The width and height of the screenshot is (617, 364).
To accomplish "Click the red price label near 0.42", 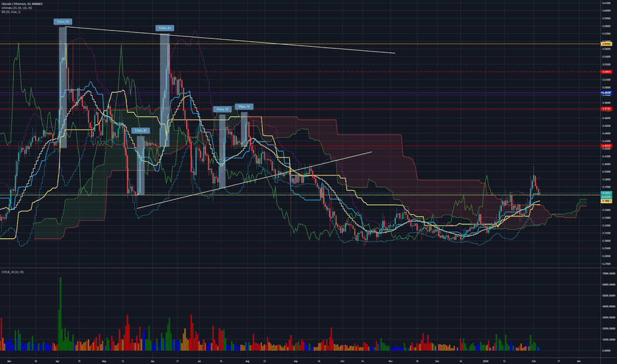I will pos(606,146).
